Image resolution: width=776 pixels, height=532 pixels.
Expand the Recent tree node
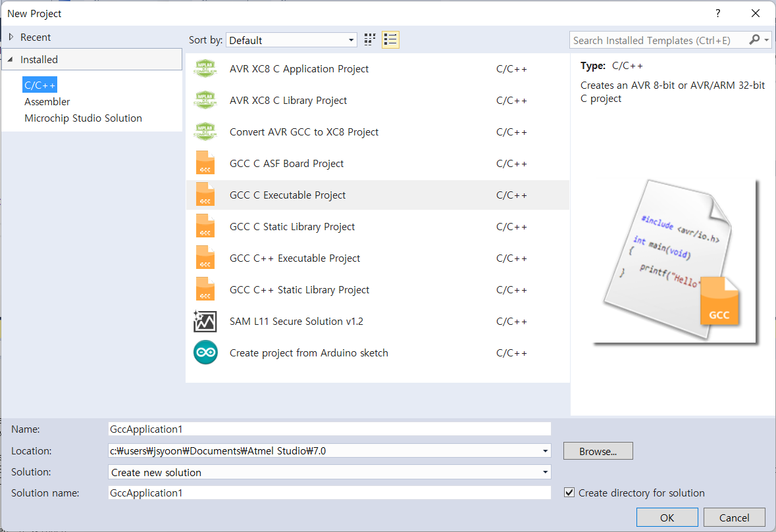pyautogui.click(x=11, y=37)
